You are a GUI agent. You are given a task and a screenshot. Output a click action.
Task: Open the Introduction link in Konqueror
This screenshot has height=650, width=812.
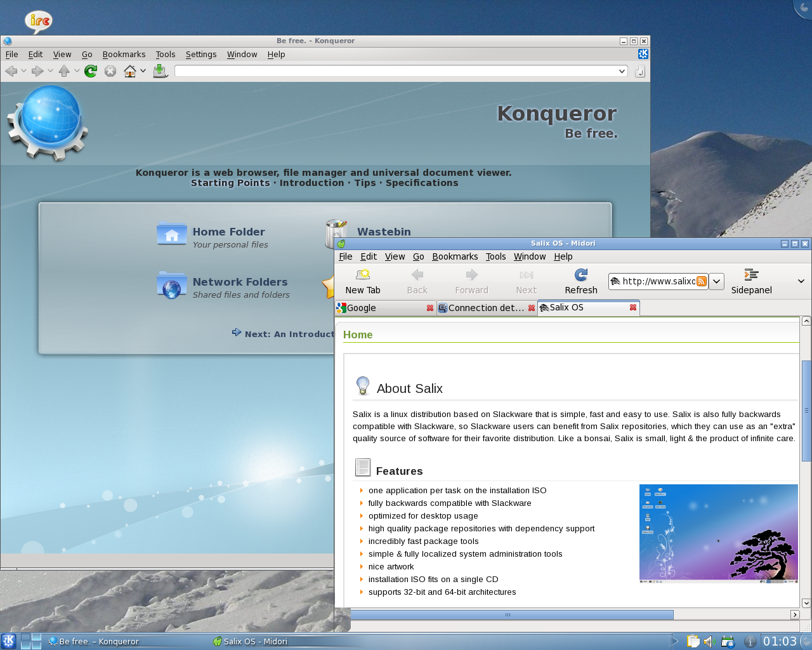pos(312,183)
